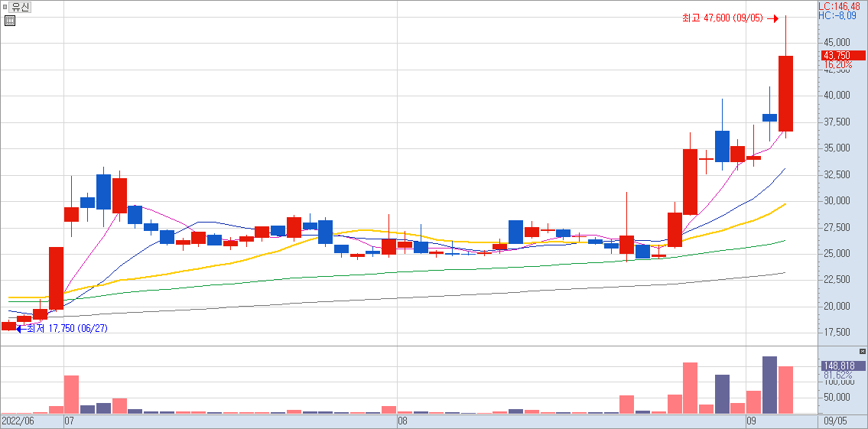
Task: Click the 2022/06 date axis label
Action: (17, 421)
